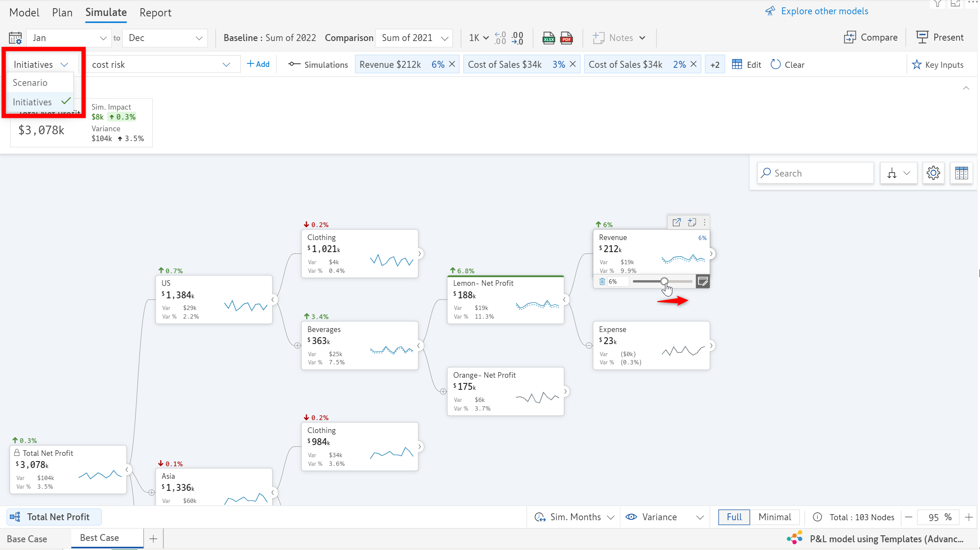Screen dimensions: 980x550
Task: Export to Excel XLSX icon
Action: tap(548, 38)
